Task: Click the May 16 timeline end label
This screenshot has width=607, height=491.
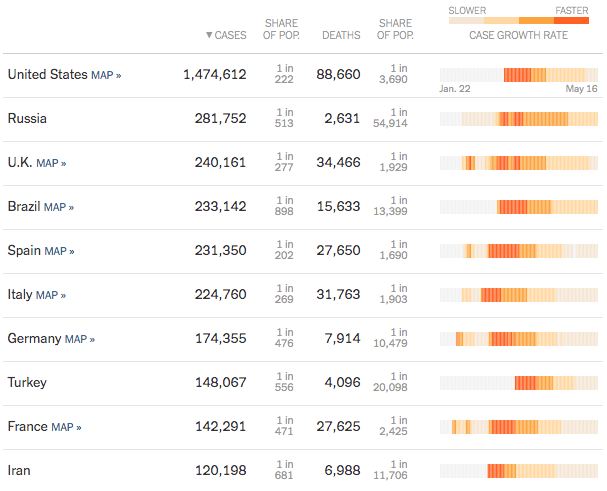Action: click(581, 89)
